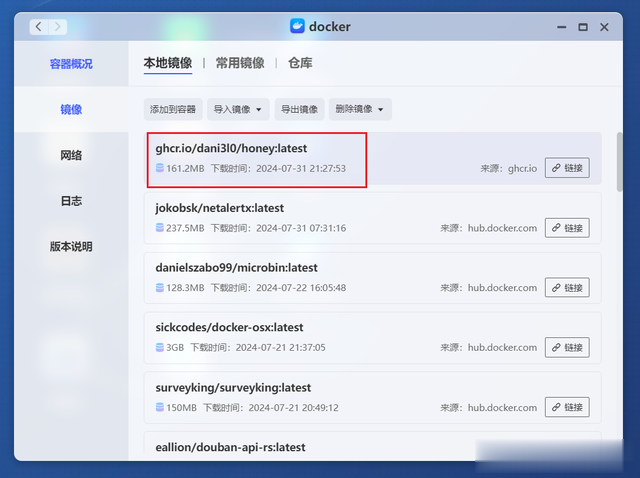
Task: Click download time 2024-07-21 21:37:05
Action: [280, 348]
